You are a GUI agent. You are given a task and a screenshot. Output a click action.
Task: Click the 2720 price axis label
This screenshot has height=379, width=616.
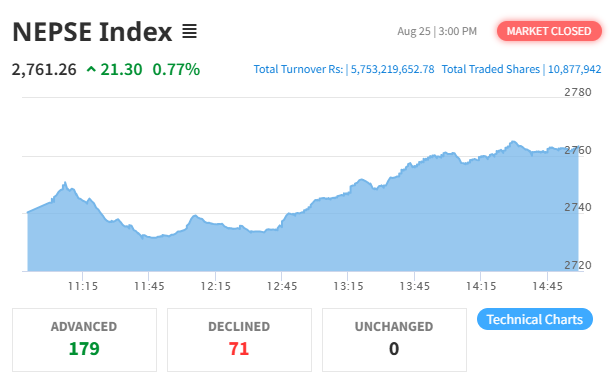point(578,265)
